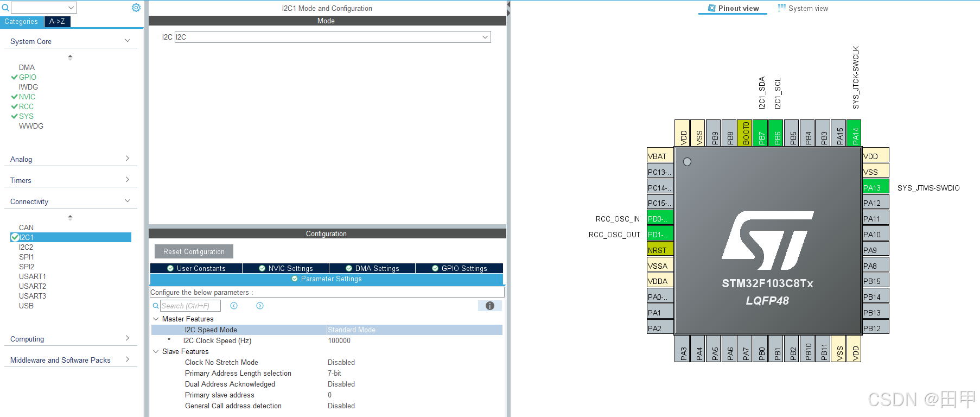Click the I2C Clock Speed value 100000
Image resolution: width=980 pixels, height=417 pixels.
coord(339,340)
